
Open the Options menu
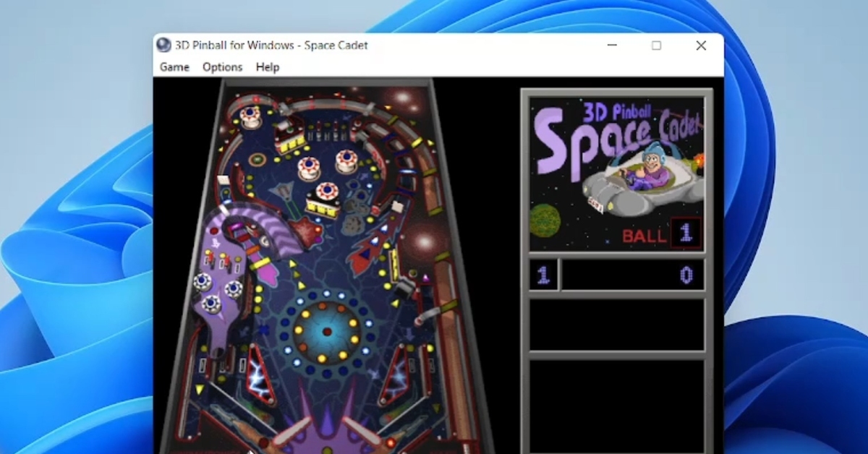click(222, 67)
